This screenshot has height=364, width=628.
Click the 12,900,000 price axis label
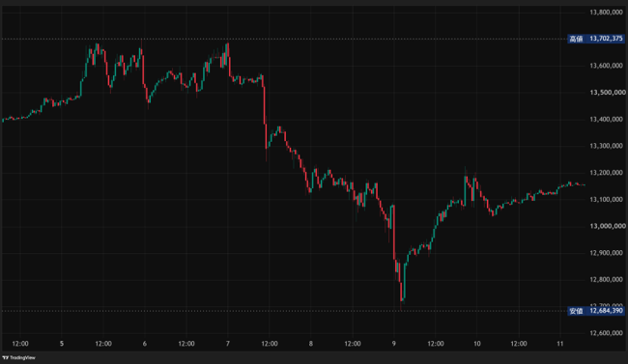(606, 253)
